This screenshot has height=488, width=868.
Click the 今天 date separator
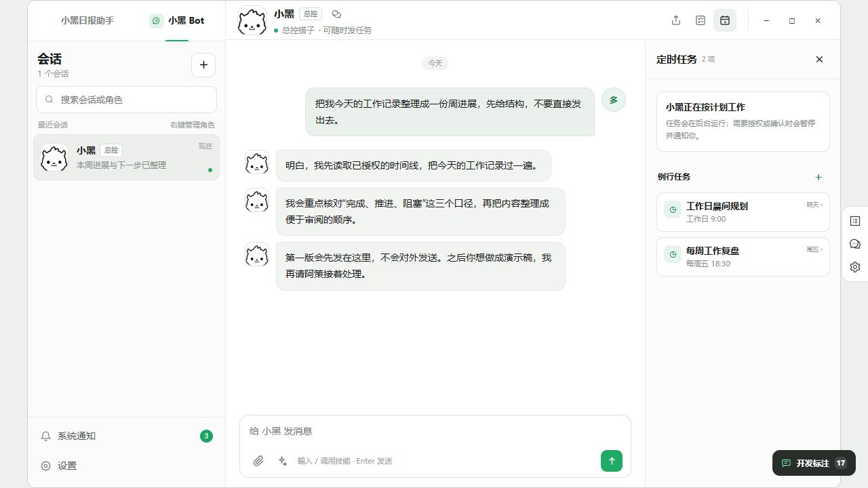(435, 63)
